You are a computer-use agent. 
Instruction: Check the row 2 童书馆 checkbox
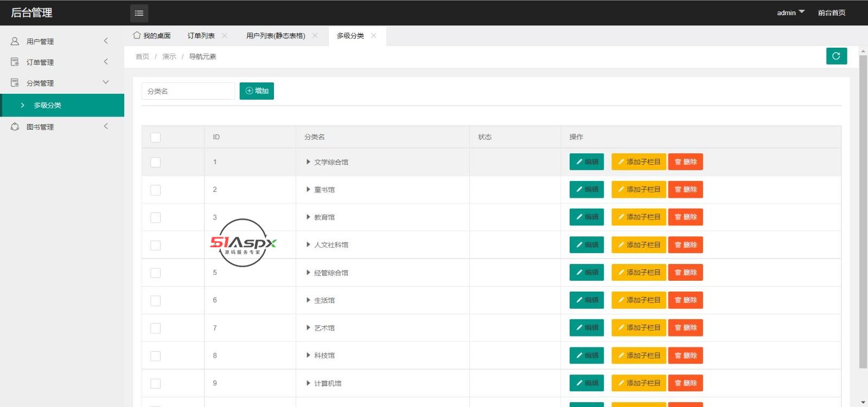click(x=156, y=190)
